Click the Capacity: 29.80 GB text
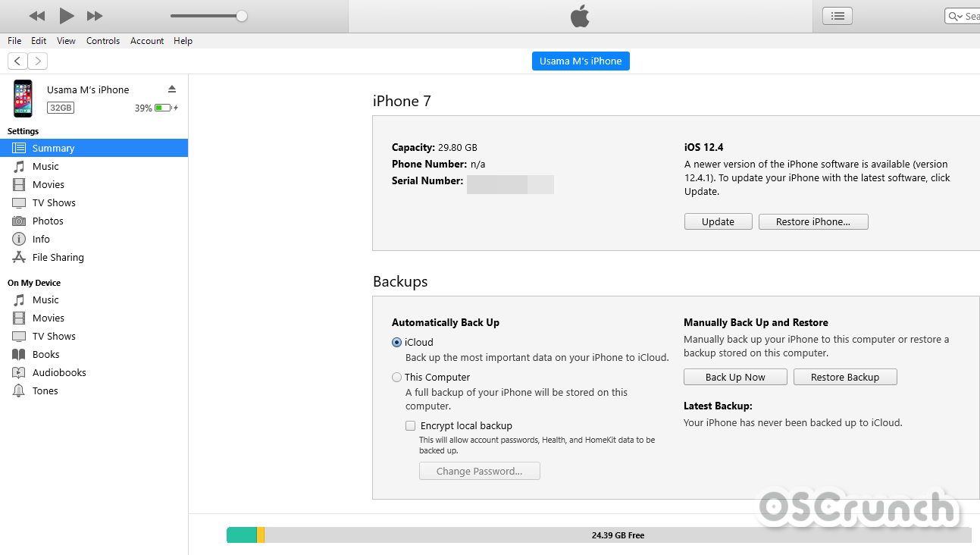 [434, 147]
